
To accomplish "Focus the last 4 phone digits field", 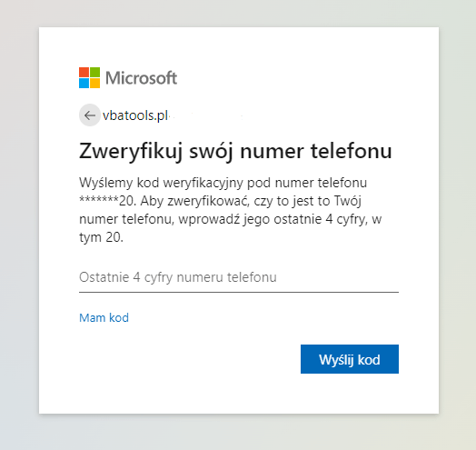I will (239, 277).
